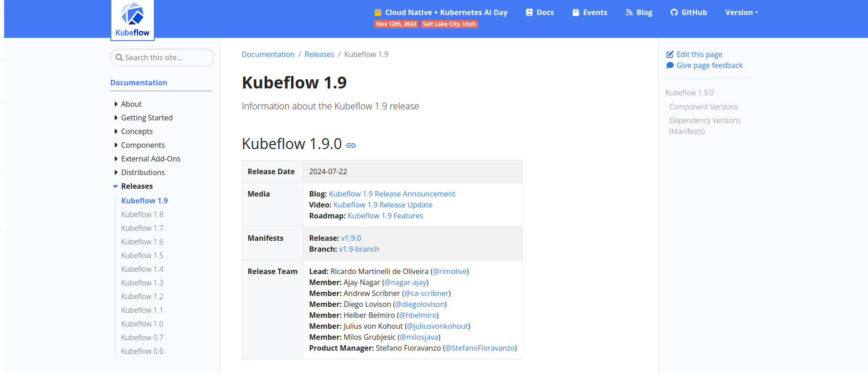
Task: Select Kubeflow 1.2 in the sidebar
Action: coord(142,296)
